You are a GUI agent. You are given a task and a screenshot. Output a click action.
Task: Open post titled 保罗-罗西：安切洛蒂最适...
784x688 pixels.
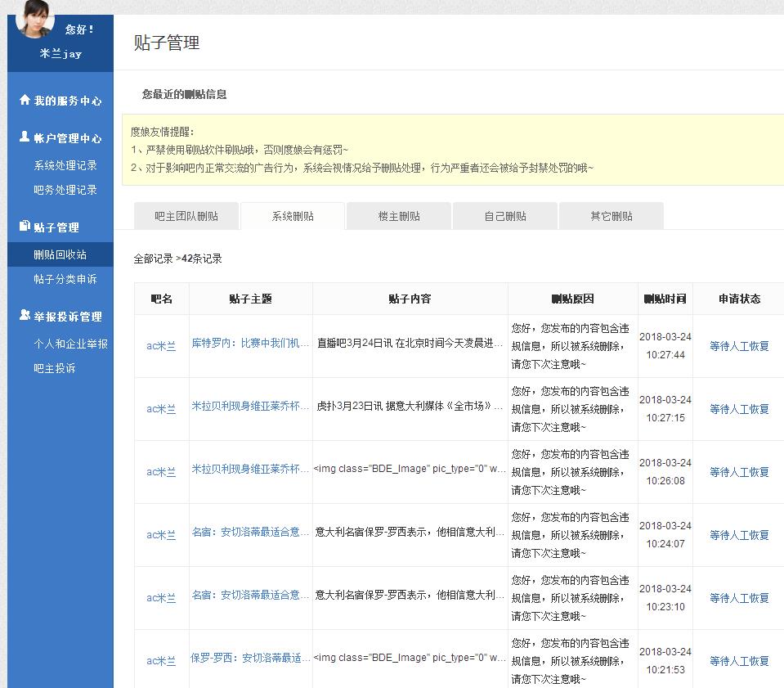tap(250, 658)
